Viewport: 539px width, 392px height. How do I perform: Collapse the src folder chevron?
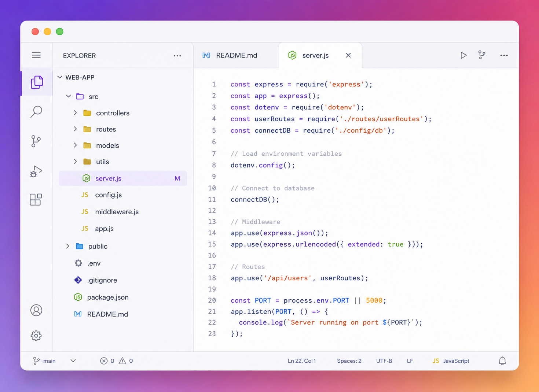coord(69,96)
